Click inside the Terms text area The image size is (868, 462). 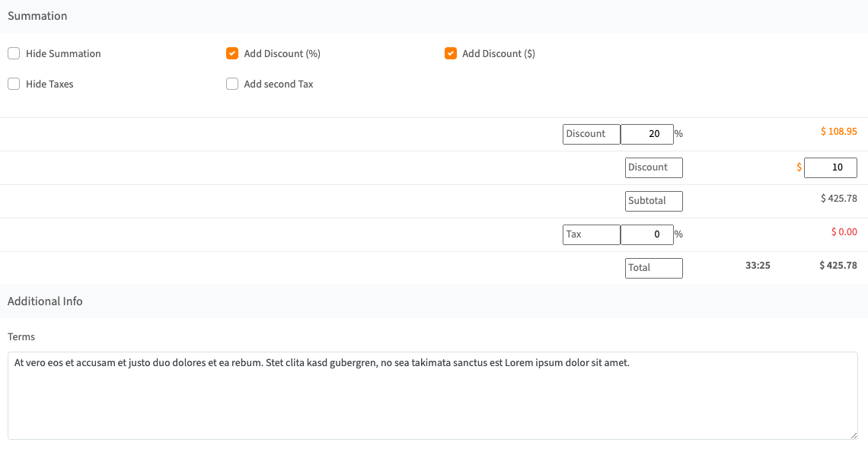[x=433, y=396]
